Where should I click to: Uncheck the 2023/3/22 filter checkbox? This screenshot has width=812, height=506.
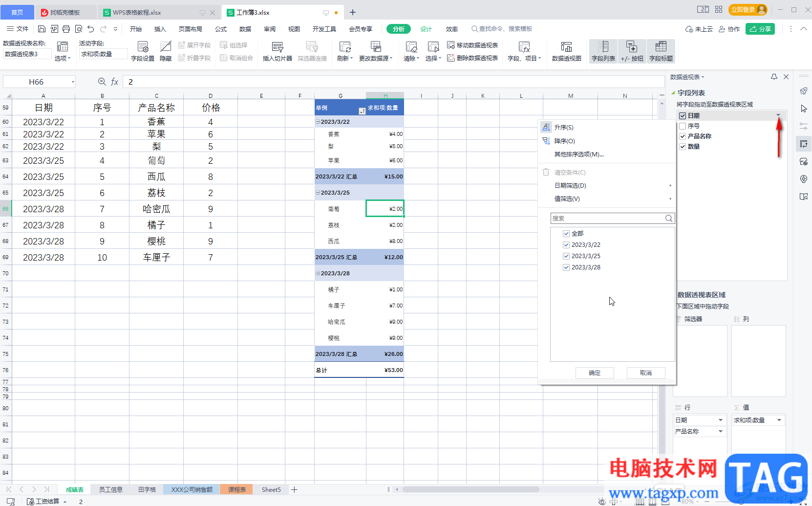point(566,245)
